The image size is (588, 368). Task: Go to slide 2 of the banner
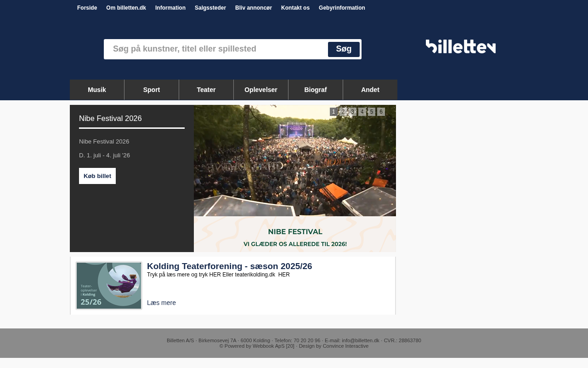tap(343, 112)
